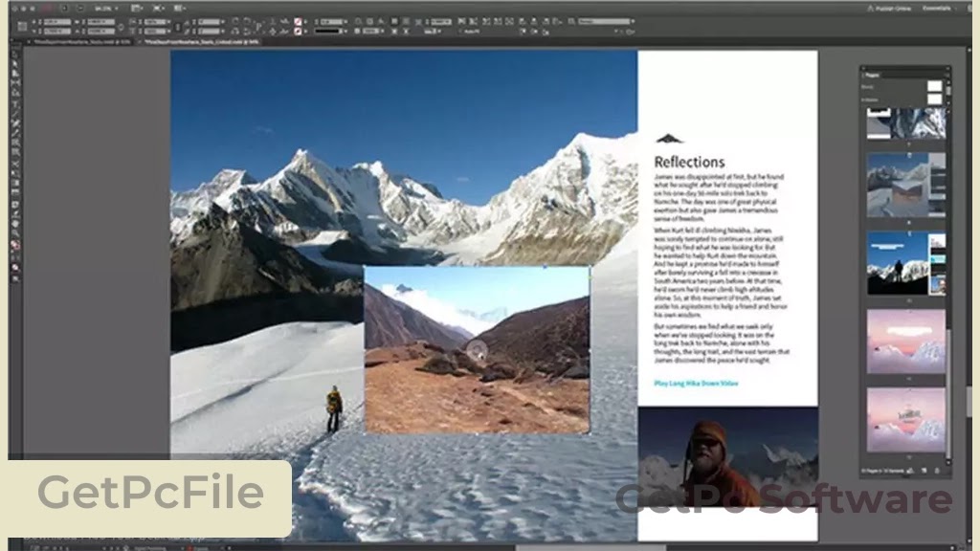
Task: Select the Rectangle Frame tool
Action: [15, 143]
